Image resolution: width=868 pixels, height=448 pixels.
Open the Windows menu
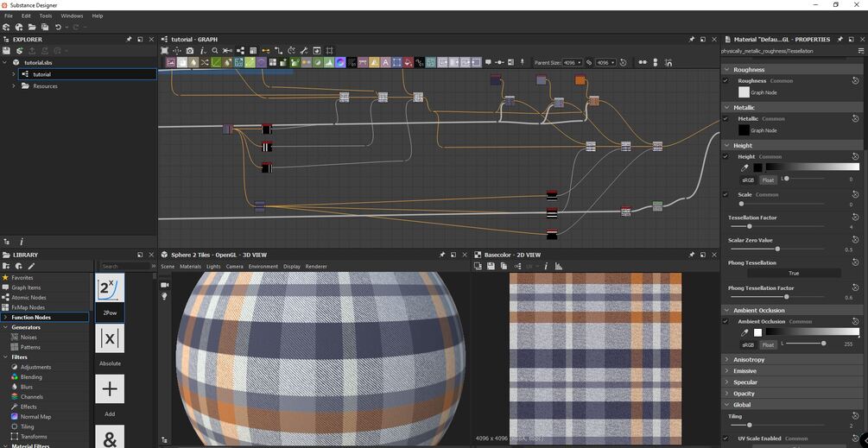pyautogui.click(x=72, y=16)
